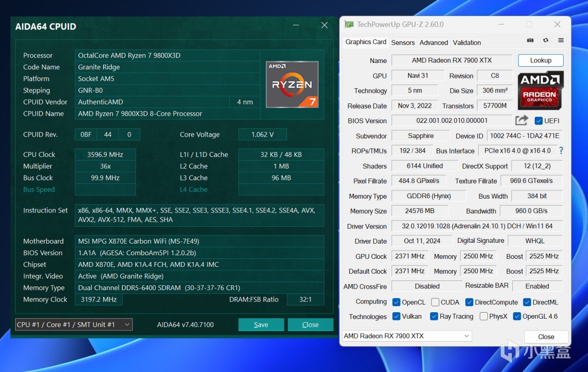Click the Memory Clock 3197.2 MHz value
The height and width of the screenshot is (372, 588).
pos(99,299)
